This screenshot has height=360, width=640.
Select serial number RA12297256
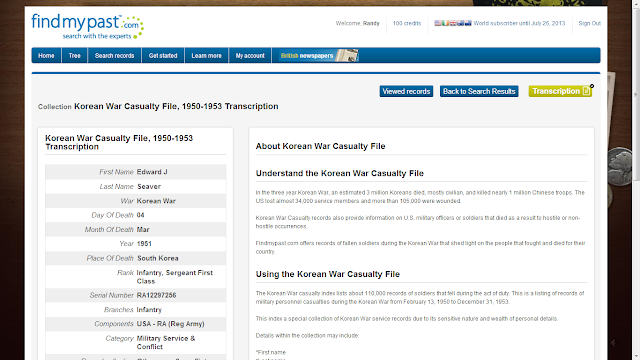coord(156,295)
